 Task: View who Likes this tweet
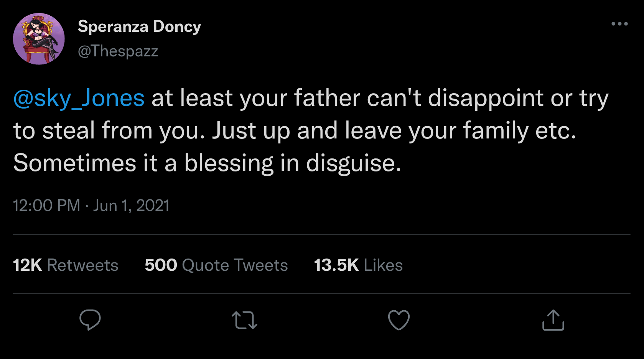[383, 265]
